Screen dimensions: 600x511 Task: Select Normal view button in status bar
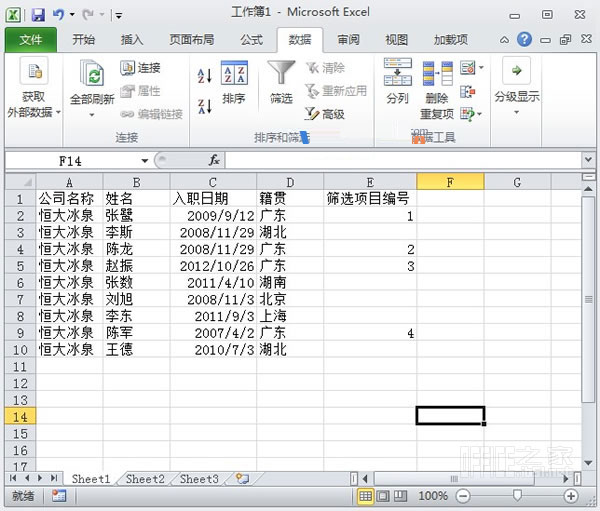pos(367,496)
